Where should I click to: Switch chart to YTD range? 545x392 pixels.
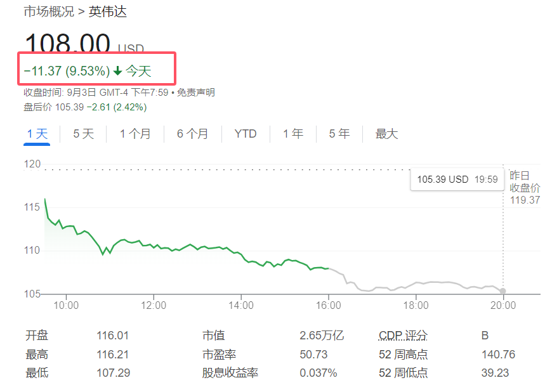point(245,134)
